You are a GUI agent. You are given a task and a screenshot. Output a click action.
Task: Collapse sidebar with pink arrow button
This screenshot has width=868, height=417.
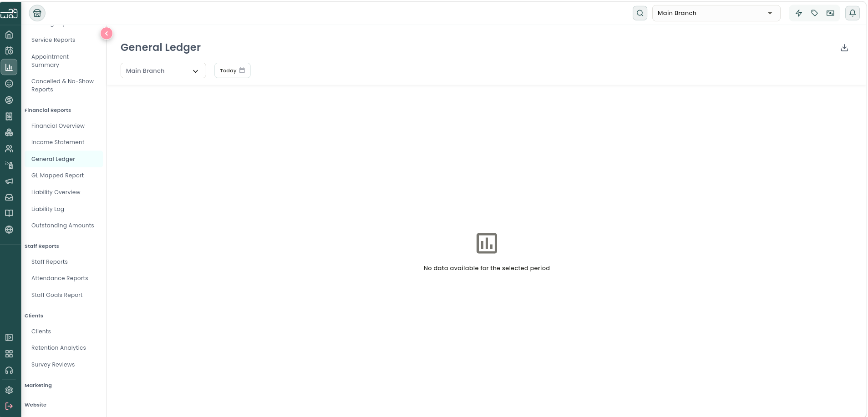tap(107, 33)
